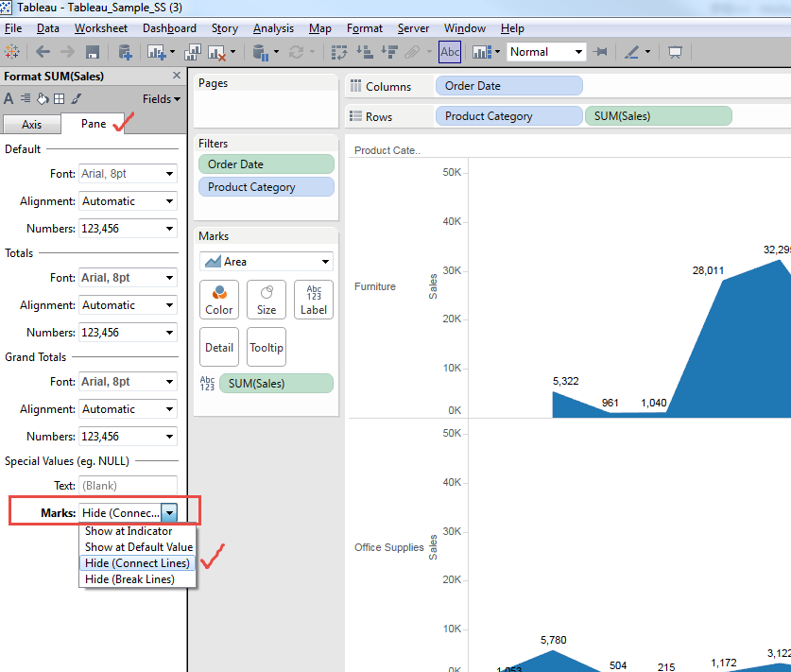This screenshot has height=672, width=791.
Task: Open the Worksheet menu
Action: coord(101,28)
